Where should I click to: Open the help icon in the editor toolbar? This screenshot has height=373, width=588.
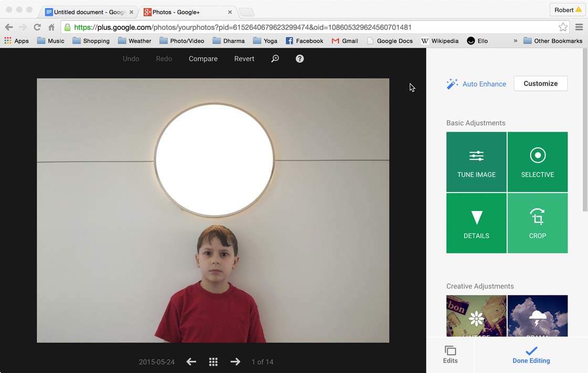299,58
